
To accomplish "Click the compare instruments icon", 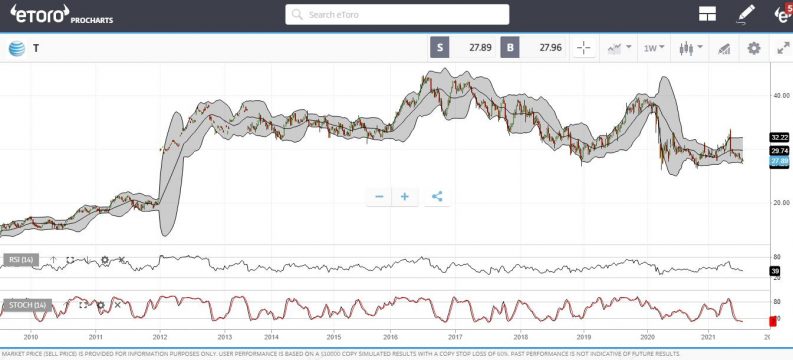I will [x=724, y=49].
